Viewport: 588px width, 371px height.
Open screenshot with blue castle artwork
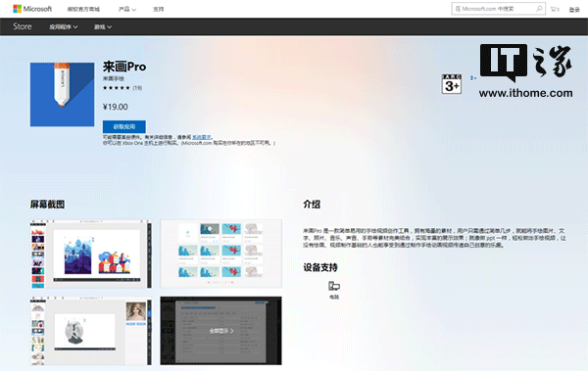pos(91,254)
